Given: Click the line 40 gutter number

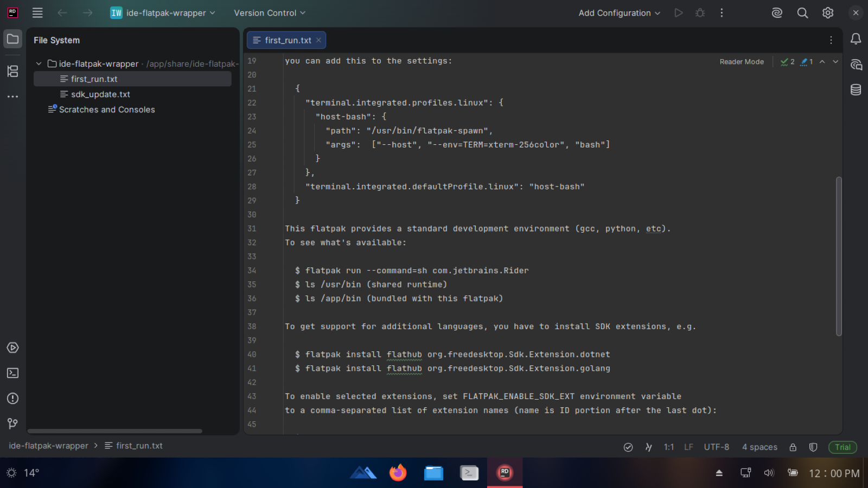Looking at the screenshot, I should [252, 355].
